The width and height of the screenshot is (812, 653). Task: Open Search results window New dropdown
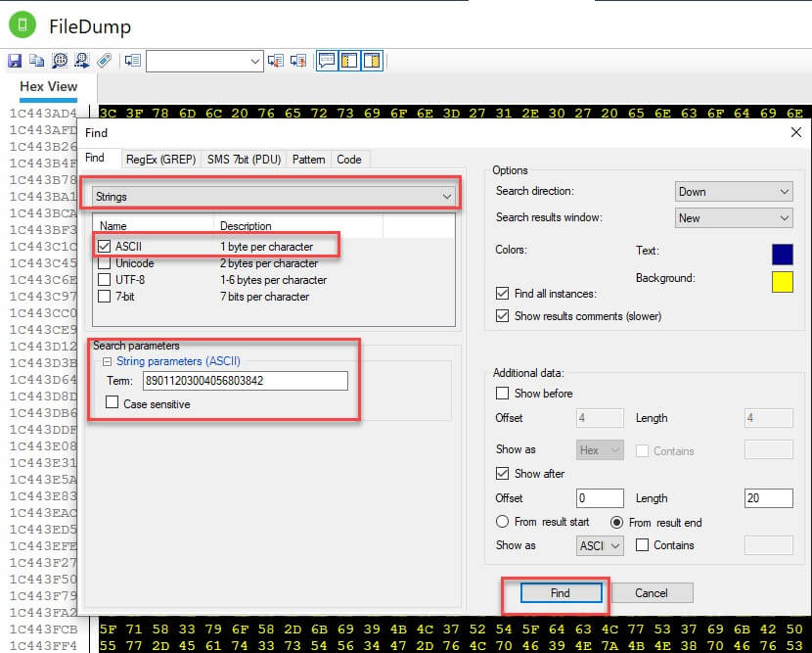[x=734, y=217]
